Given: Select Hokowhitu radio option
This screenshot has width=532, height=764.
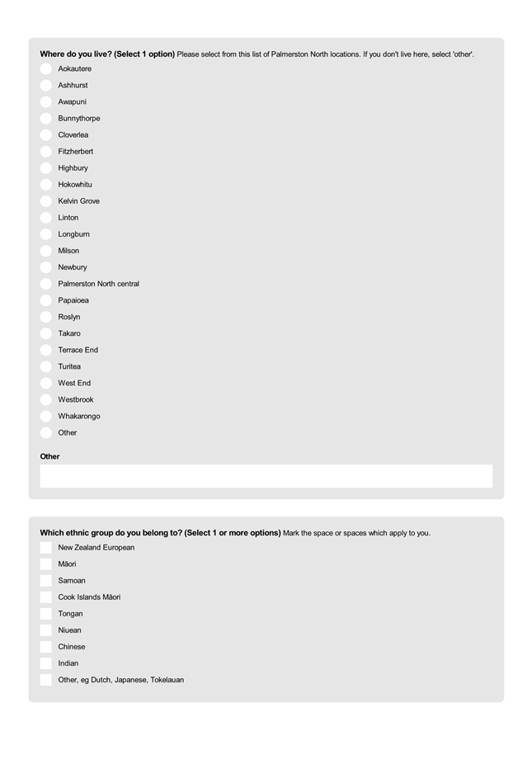Looking at the screenshot, I should [x=46, y=185].
